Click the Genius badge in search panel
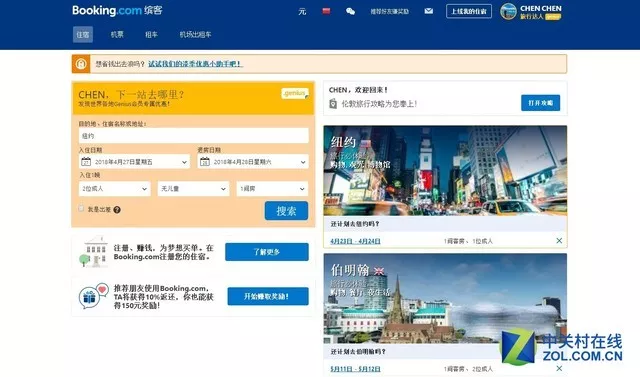Viewport: 640px width, 377px height. pyautogui.click(x=295, y=93)
